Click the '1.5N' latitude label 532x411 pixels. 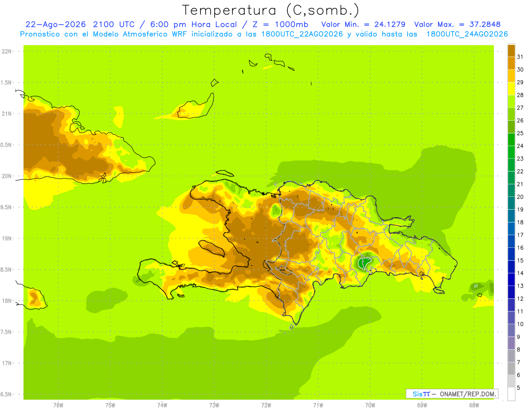[6, 82]
